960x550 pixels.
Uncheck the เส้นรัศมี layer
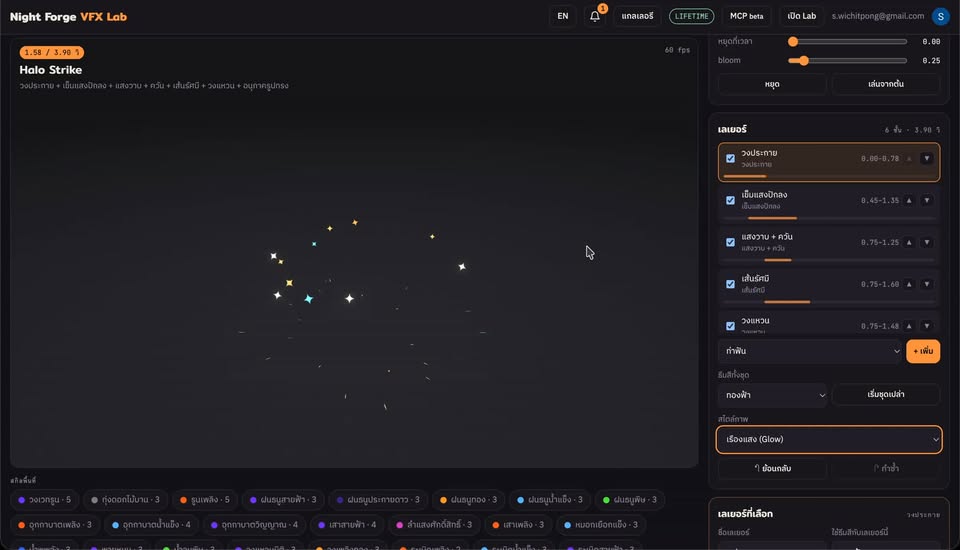tap(730, 284)
